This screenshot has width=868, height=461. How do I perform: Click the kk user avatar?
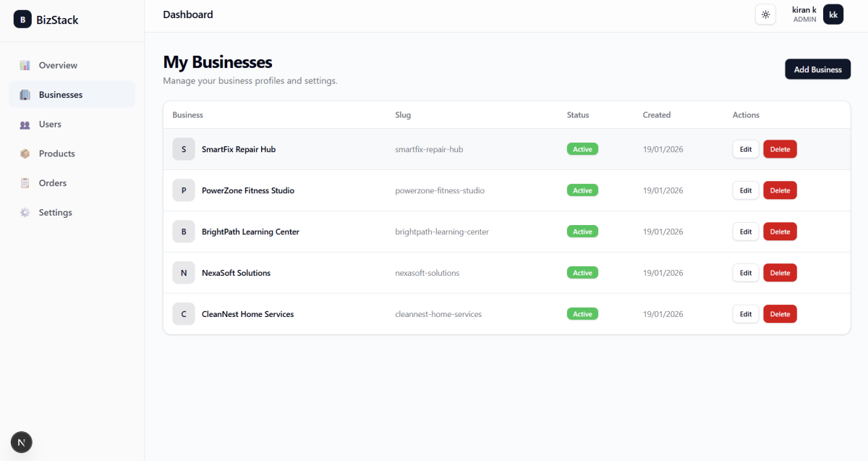click(x=833, y=14)
